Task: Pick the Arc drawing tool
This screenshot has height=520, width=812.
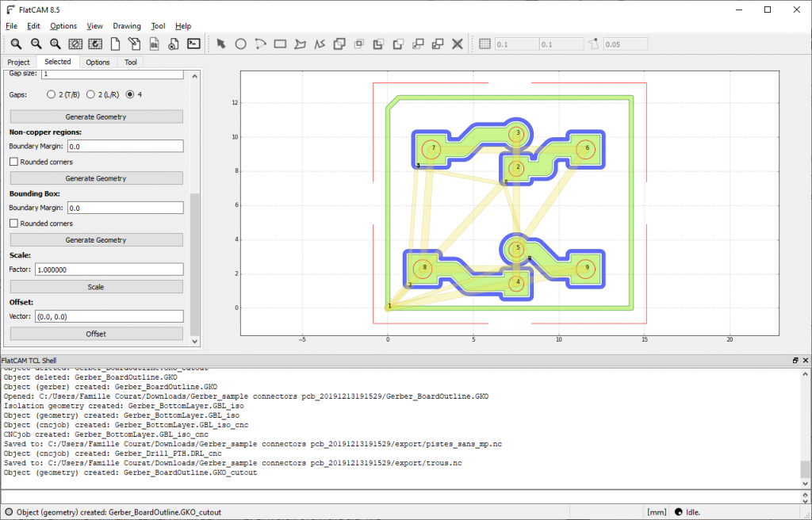Action: pos(260,44)
